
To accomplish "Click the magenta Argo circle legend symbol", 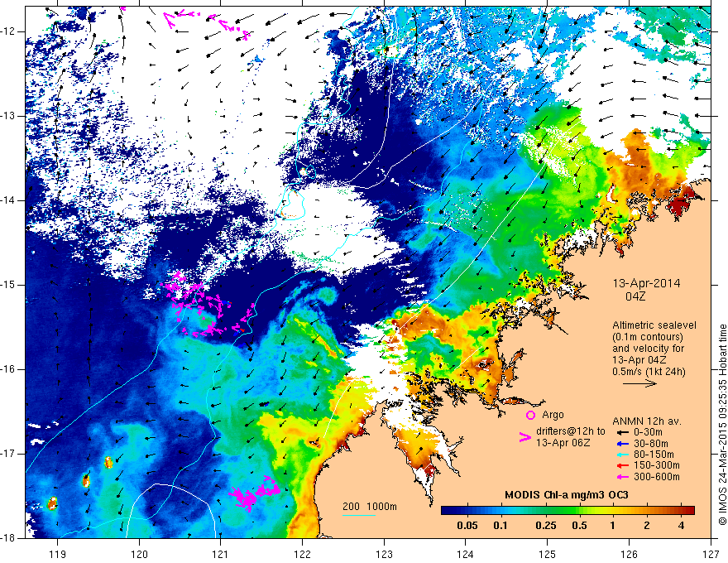I will [530, 416].
